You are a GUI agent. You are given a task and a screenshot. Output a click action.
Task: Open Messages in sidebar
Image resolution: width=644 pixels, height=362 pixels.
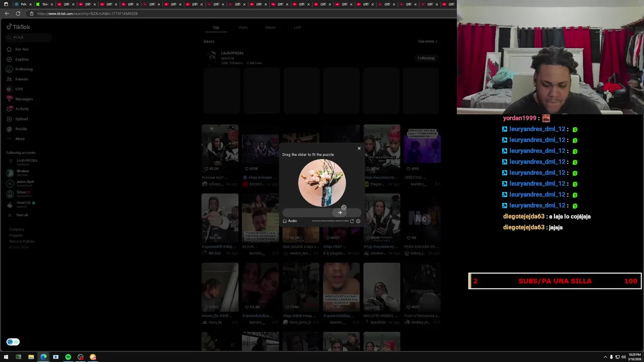point(20,99)
